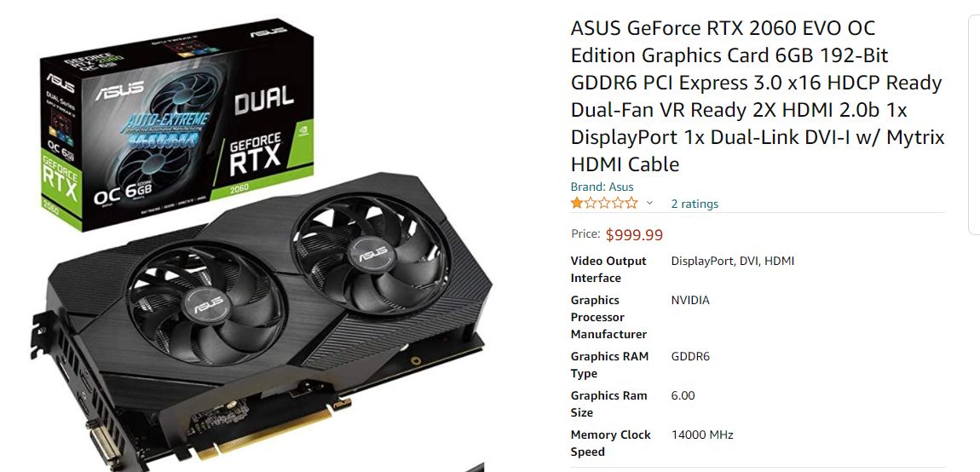The image size is (980, 472).
Task: Click the OC 6GB label on box
Action: click(124, 192)
